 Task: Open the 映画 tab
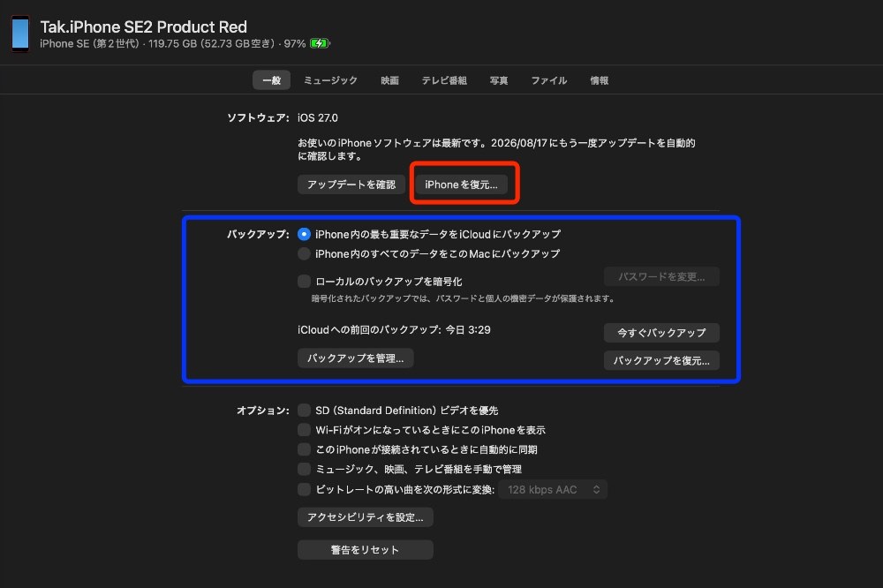389,80
